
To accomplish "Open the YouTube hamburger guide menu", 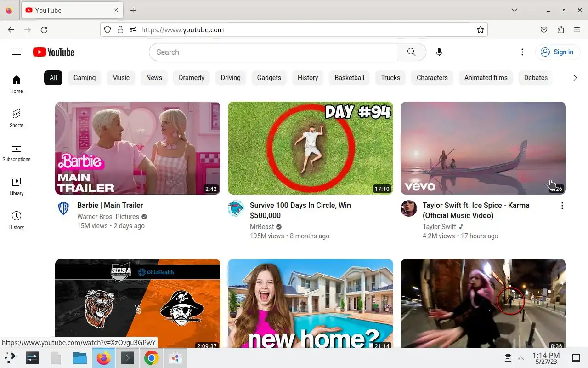I will [x=17, y=52].
